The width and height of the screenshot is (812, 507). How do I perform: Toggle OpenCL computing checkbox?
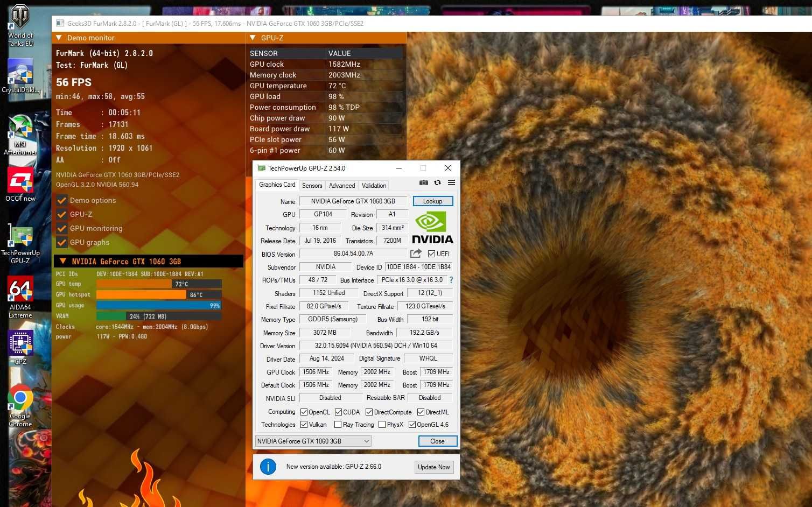click(x=304, y=412)
